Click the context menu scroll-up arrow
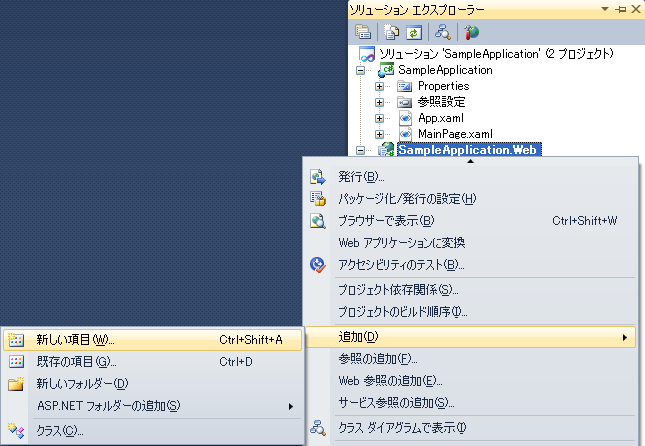Image resolution: width=645 pixels, height=446 pixels. [471, 161]
